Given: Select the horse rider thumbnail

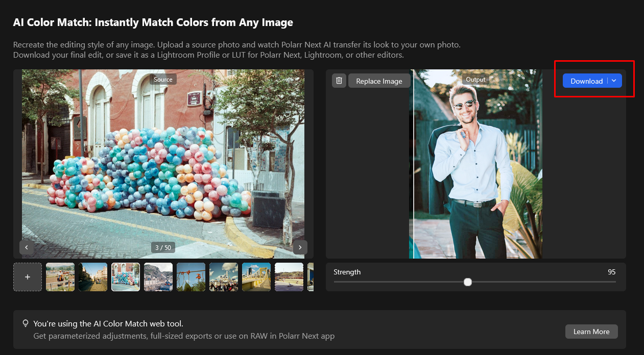Looking at the screenshot, I should click(60, 277).
